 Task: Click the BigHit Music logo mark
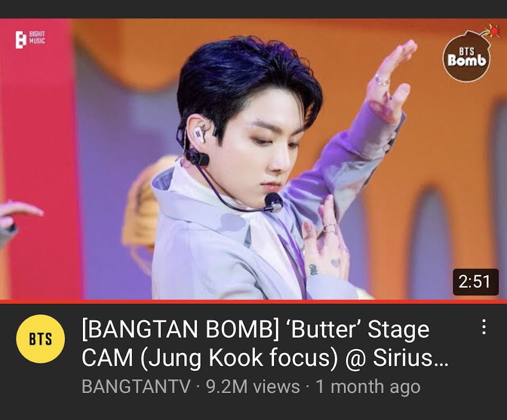coord(21,40)
